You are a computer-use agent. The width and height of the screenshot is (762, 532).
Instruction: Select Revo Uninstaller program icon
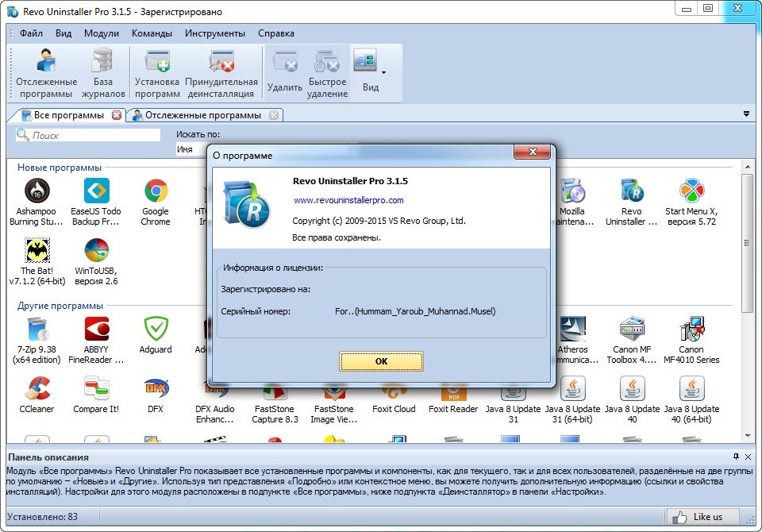[632, 190]
